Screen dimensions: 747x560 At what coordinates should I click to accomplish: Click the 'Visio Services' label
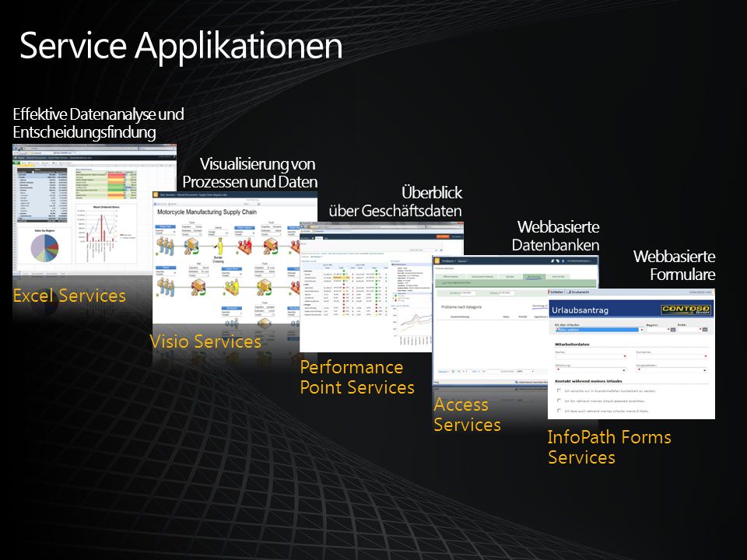coord(205,341)
